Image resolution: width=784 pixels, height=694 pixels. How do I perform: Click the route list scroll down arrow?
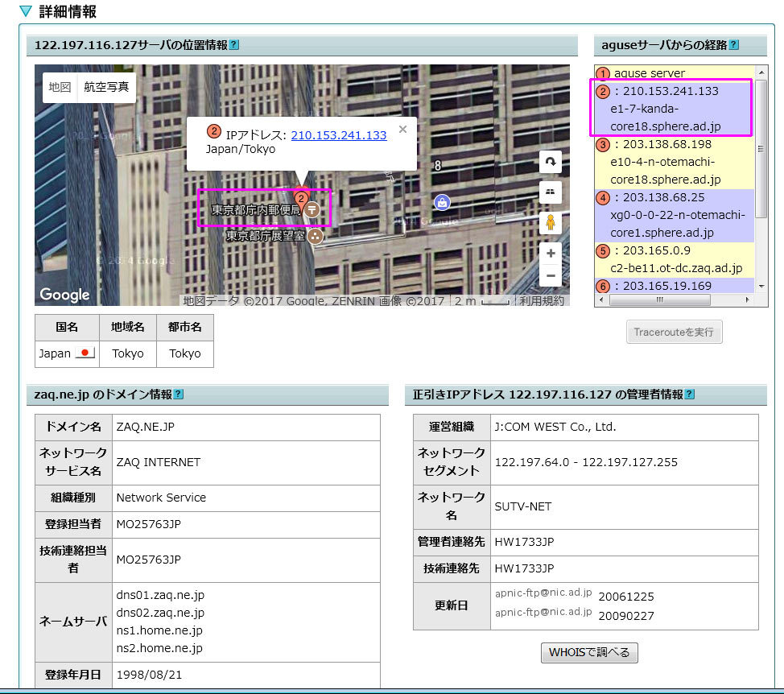(x=761, y=287)
